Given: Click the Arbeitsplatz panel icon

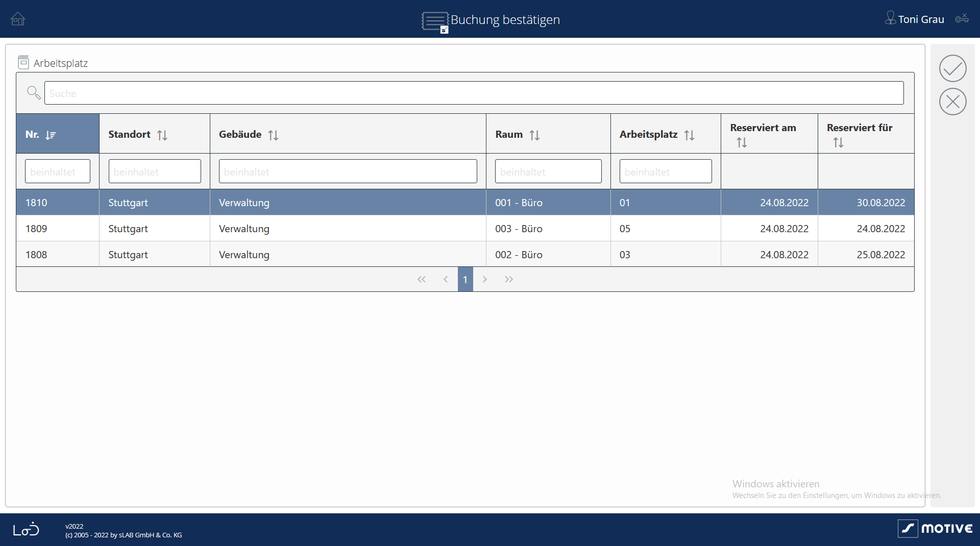Looking at the screenshot, I should click(x=23, y=62).
